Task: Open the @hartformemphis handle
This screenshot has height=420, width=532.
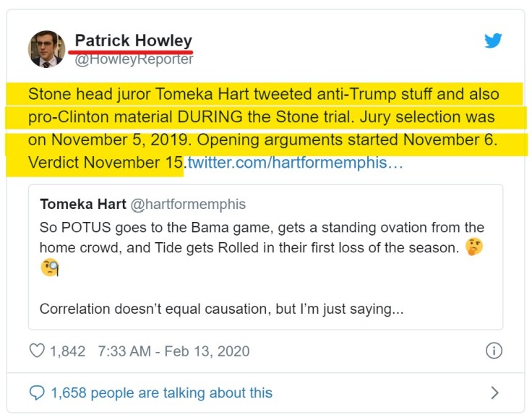Action: pos(188,205)
